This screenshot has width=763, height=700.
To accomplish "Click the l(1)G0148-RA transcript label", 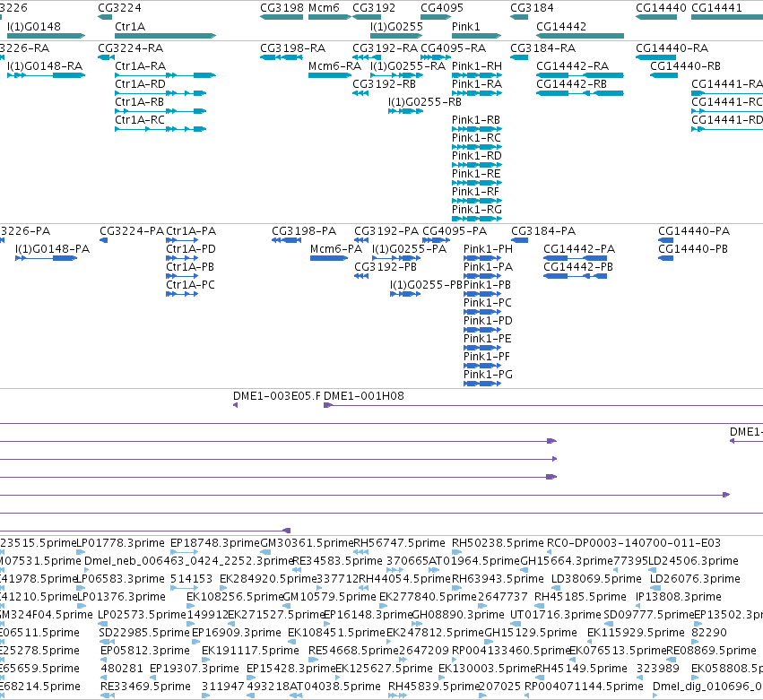I will tap(45, 66).
